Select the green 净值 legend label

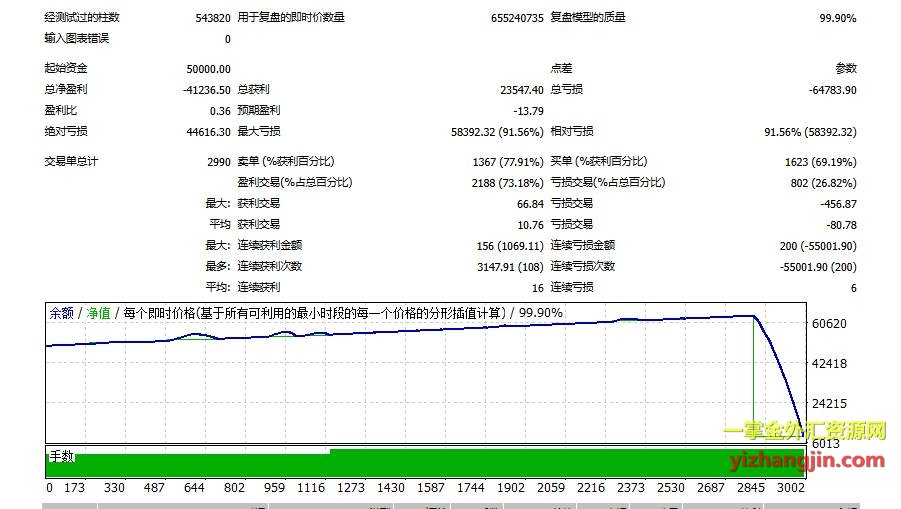click(x=98, y=313)
